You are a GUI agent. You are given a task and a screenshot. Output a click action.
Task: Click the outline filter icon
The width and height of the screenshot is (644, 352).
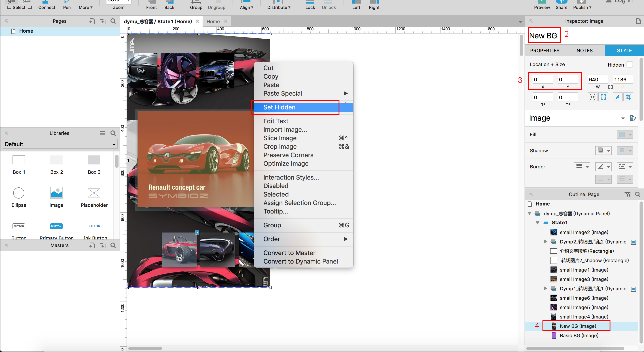click(x=627, y=194)
